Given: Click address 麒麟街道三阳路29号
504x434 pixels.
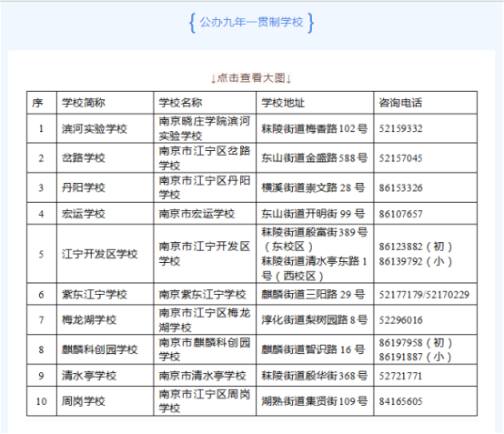Looking at the screenshot, I should pyautogui.click(x=313, y=295).
